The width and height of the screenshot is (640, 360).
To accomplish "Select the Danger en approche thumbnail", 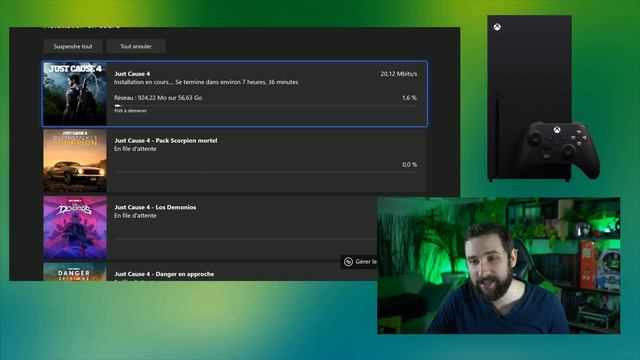I will pyautogui.click(x=75, y=272).
